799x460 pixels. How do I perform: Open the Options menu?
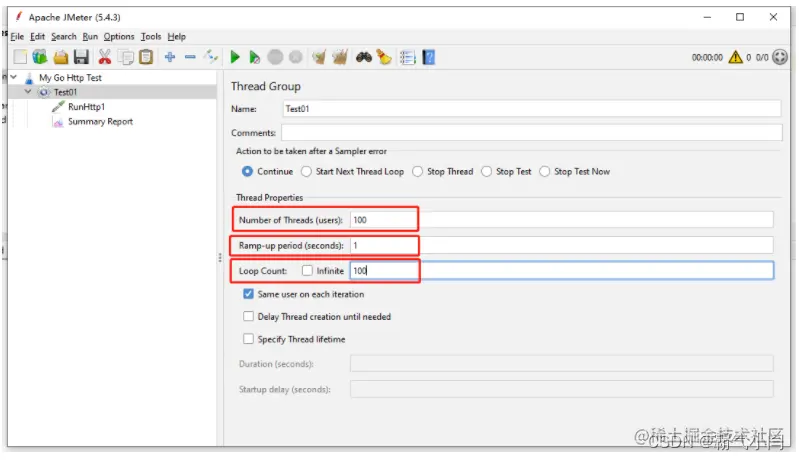coord(119,37)
